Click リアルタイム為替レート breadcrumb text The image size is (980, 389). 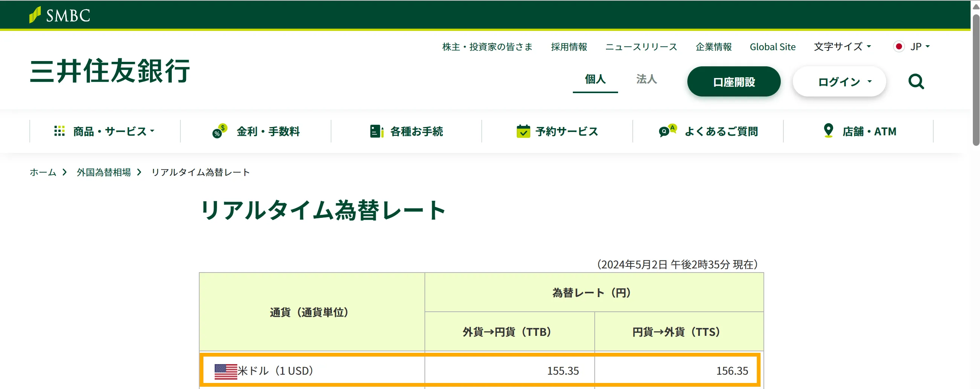200,172
